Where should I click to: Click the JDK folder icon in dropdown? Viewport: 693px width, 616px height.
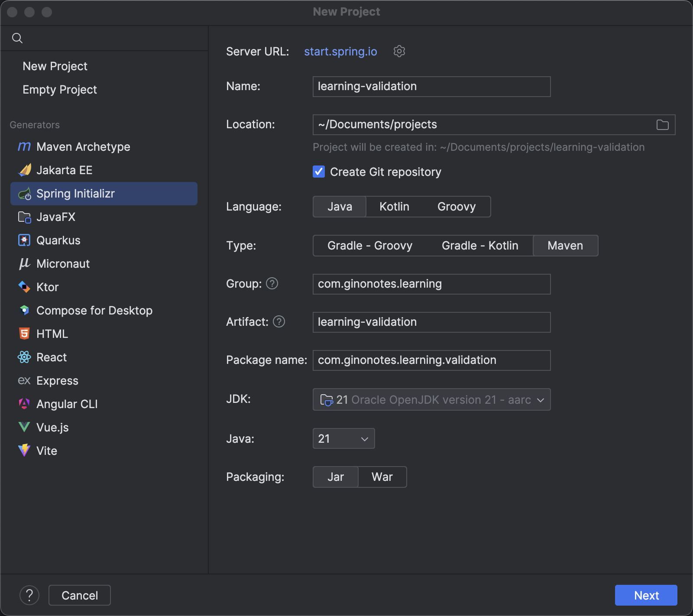pyautogui.click(x=327, y=400)
